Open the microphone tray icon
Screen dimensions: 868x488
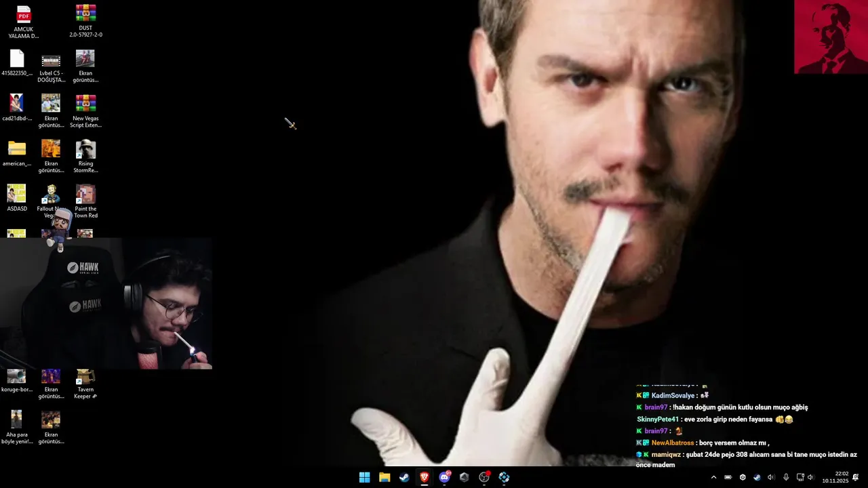pyautogui.click(x=786, y=477)
